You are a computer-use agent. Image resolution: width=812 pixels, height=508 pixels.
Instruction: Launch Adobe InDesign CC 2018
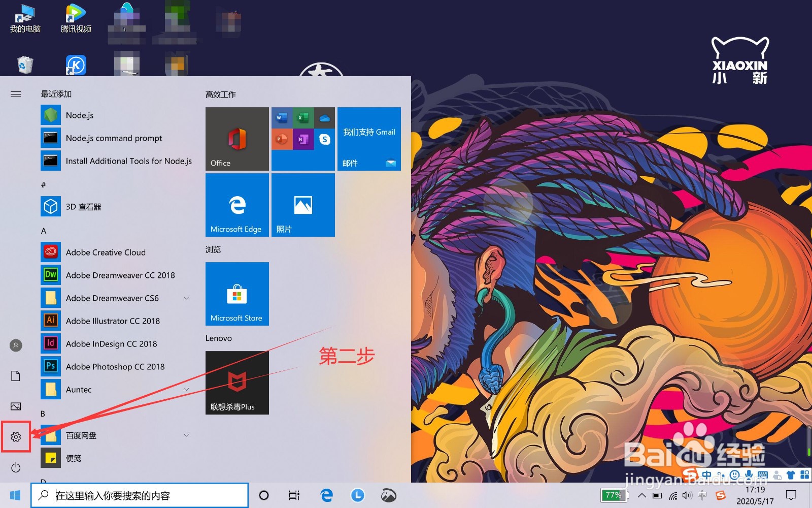pyautogui.click(x=118, y=344)
